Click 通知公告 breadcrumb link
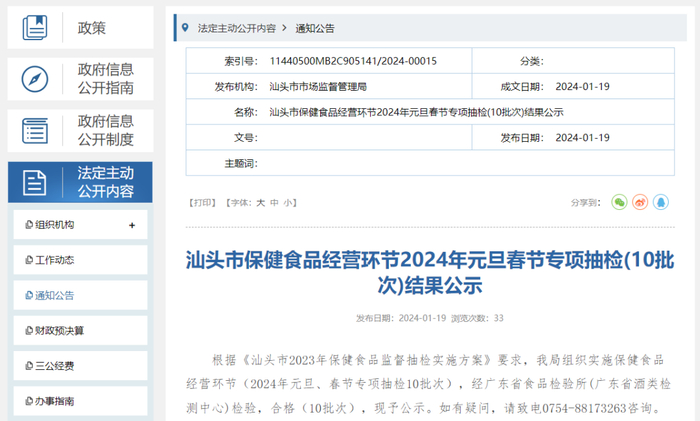The image size is (700, 421). tap(315, 28)
